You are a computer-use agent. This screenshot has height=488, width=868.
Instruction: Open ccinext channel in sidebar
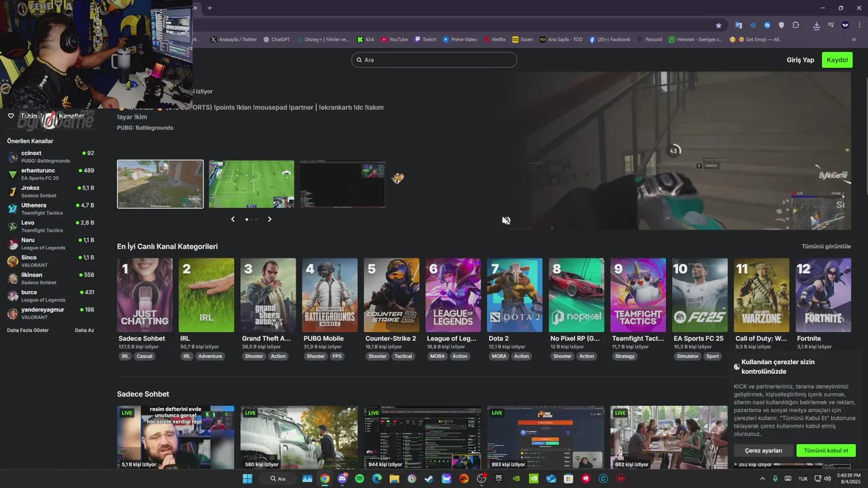[51, 157]
